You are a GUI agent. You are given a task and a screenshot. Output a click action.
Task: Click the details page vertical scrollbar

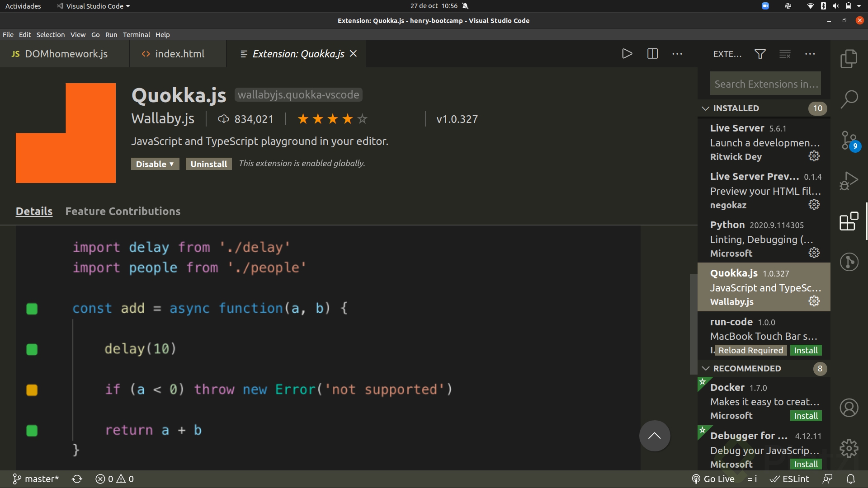click(x=693, y=324)
